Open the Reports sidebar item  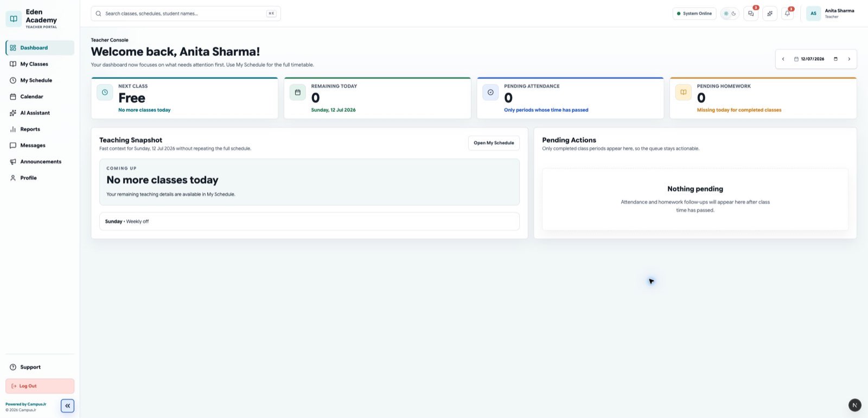pos(40,129)
